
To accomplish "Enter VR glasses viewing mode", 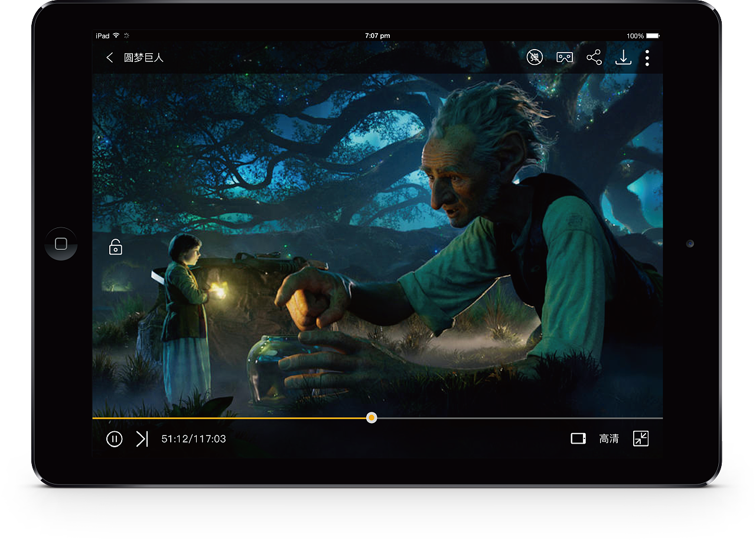I will pos(564,57).
